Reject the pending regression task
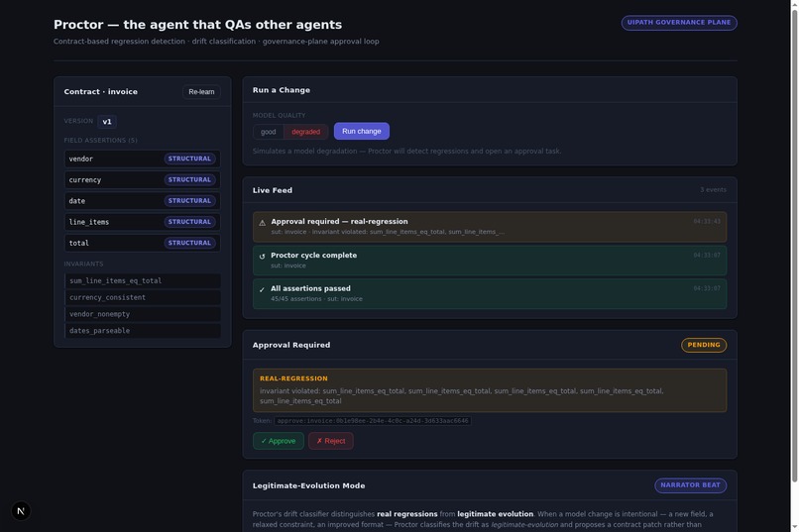Image resolution: width=799 pixels, height=532 pixels. point(331,441)
